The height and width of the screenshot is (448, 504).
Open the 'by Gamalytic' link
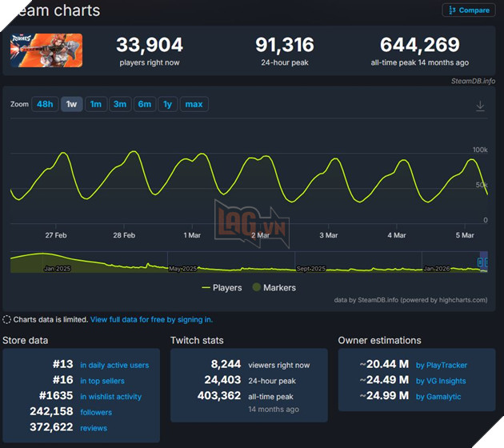(440, 398)
